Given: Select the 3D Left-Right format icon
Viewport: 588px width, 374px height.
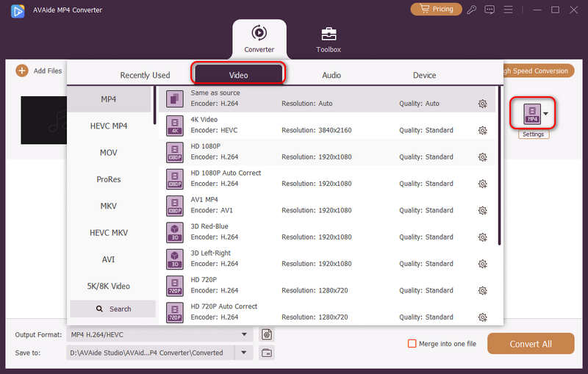Looking at the screenshot, I should click(x=175, y=259).
